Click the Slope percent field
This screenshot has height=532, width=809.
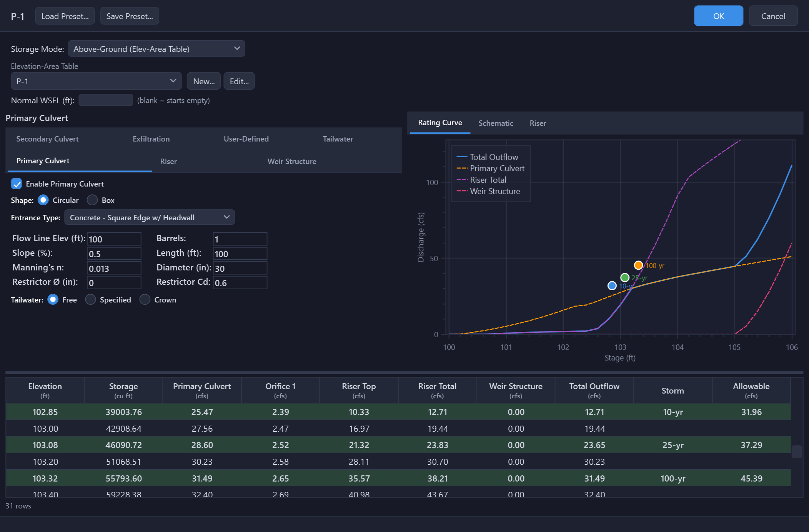click(114, 254)
